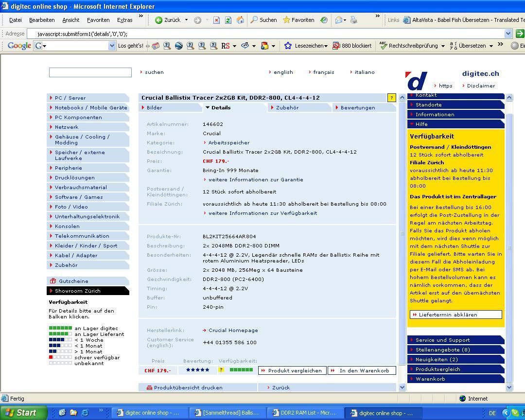Open the Datei menu

coord(16,20)
